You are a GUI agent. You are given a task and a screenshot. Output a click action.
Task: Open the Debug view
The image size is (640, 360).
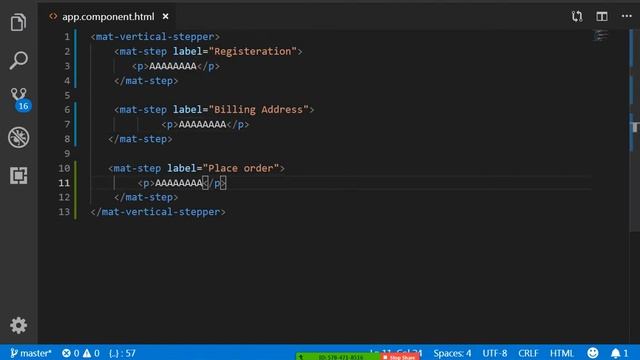(x=18, y=137)
